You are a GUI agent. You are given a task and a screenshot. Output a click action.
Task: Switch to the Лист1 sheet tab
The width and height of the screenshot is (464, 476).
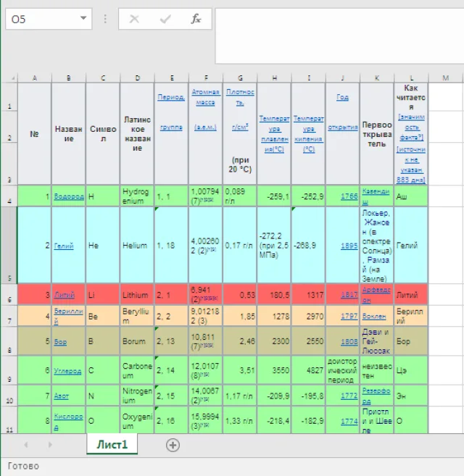112,444
